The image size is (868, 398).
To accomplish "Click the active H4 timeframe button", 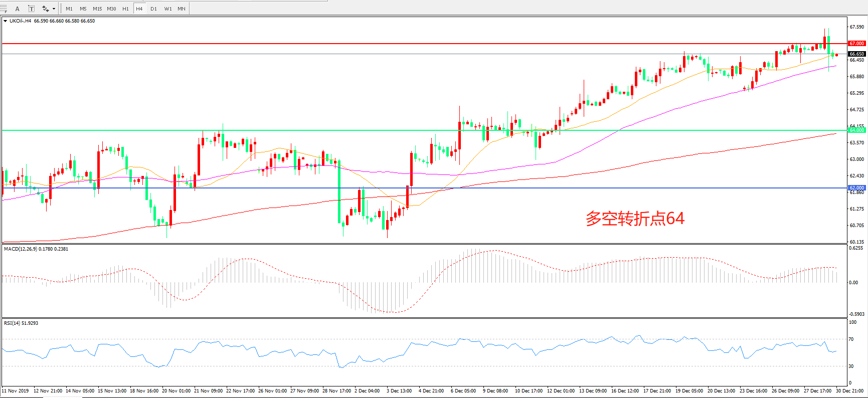I will 139,9.
